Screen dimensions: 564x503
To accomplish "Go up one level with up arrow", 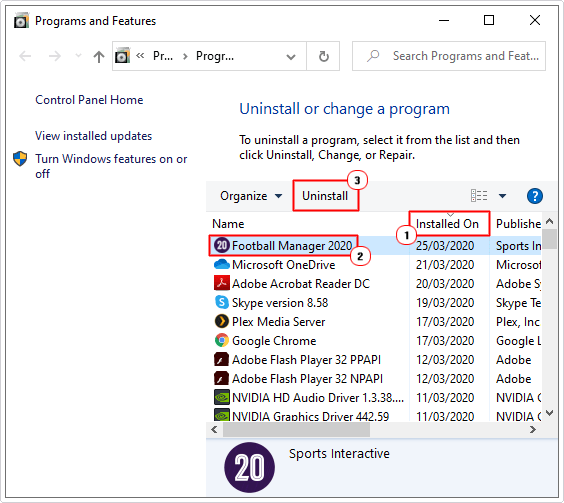I will point(99,56).
